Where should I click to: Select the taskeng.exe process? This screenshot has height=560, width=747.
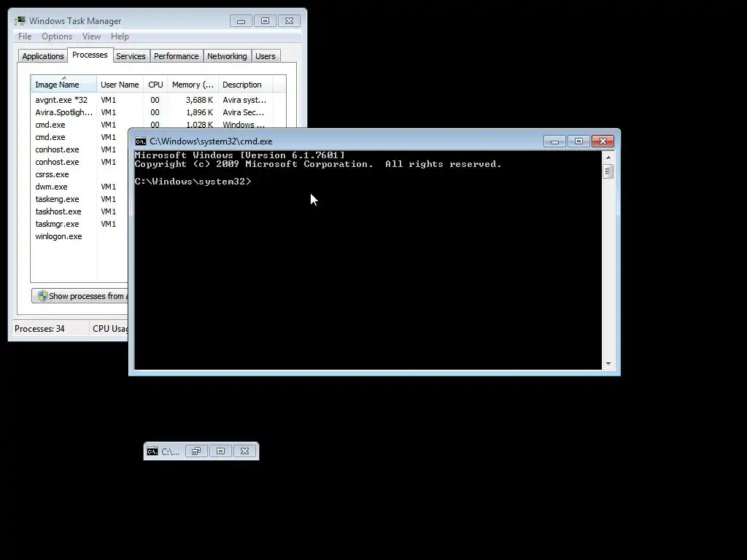pyautogui.click(x=57, y=199)
